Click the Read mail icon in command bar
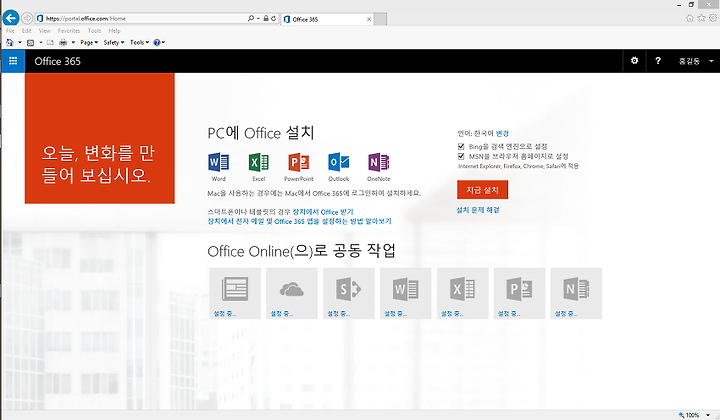 pos(50,42)
